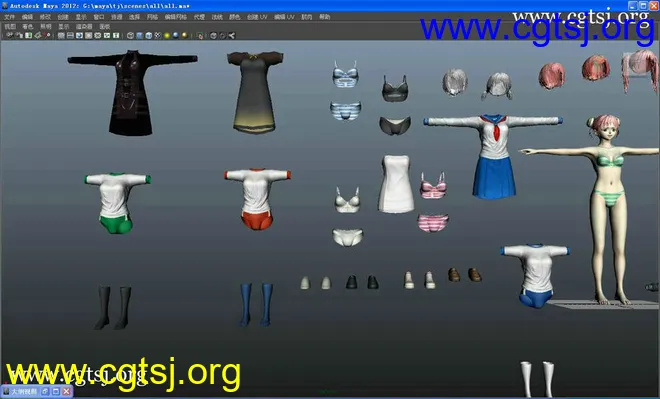Screen dimensions: 660x399
Task: Toggle the grid display icon
Action: pos(61,35)
